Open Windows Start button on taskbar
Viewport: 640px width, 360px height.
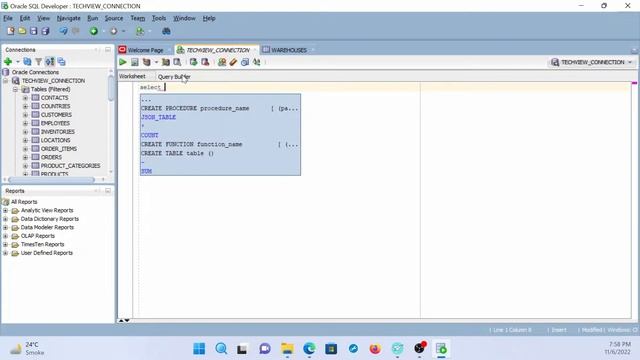(x=199, y=349)
